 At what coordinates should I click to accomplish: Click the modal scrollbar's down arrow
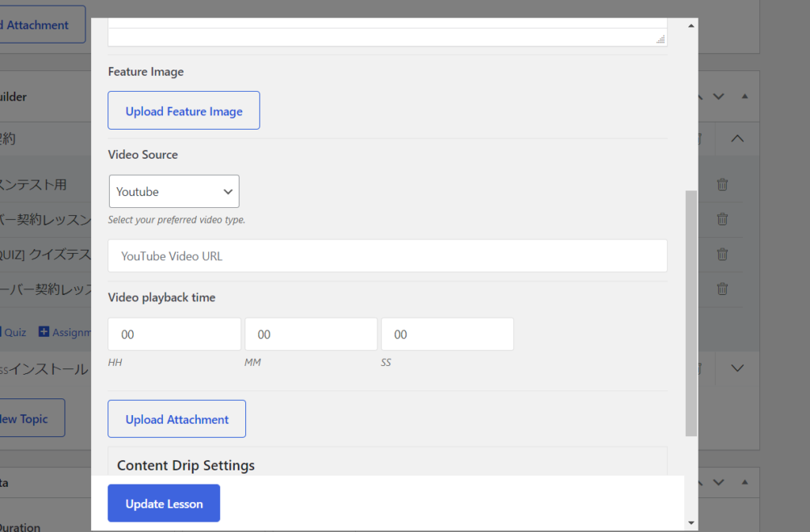coord(691,523)
